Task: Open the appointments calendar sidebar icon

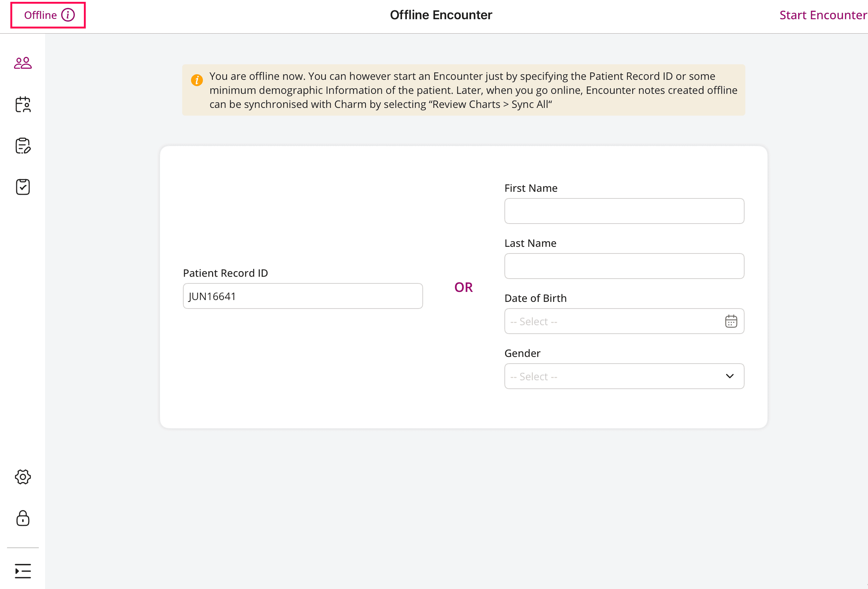Action: (23, 105)
